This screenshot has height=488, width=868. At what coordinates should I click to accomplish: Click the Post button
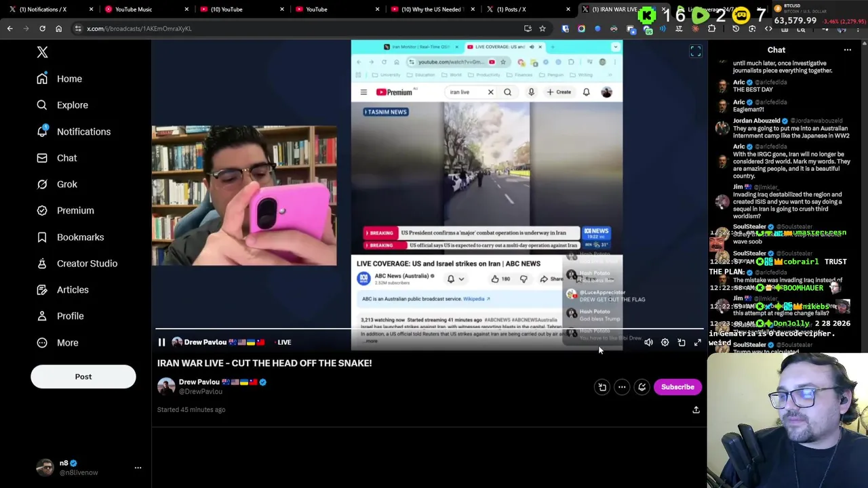coord(83,377)
